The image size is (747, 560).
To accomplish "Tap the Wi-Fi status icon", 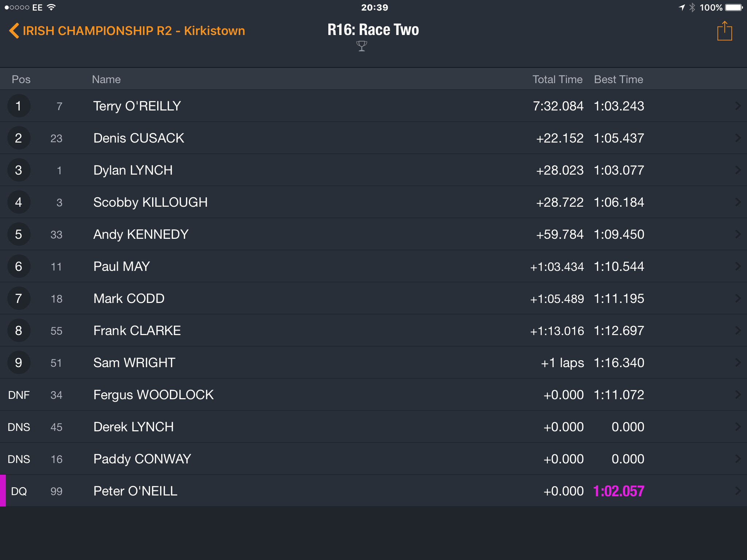I will point(51,7).
